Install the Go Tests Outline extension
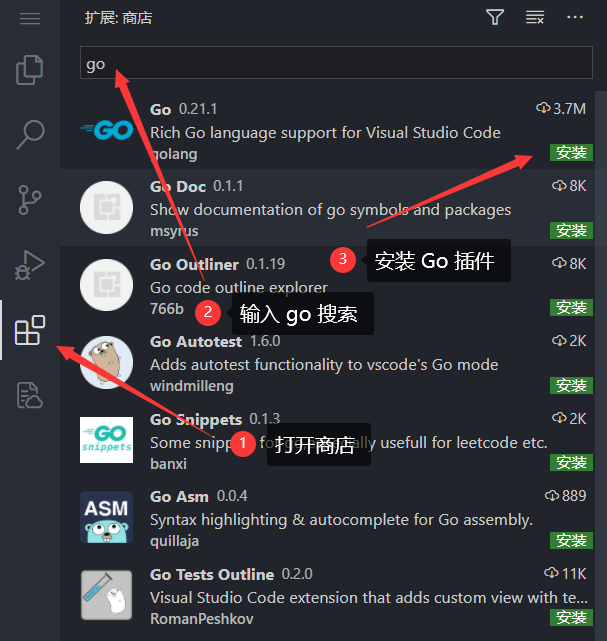The image size is (607, 641). point(571,618)
